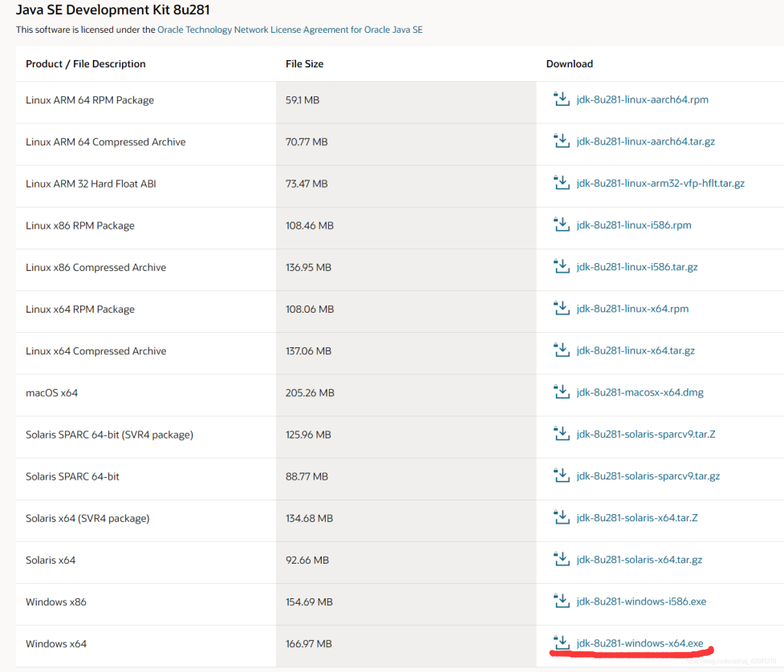
Task: Download jdk-8u281-linux-i586.tar.gz link
Action: click(x=637, y=267)
